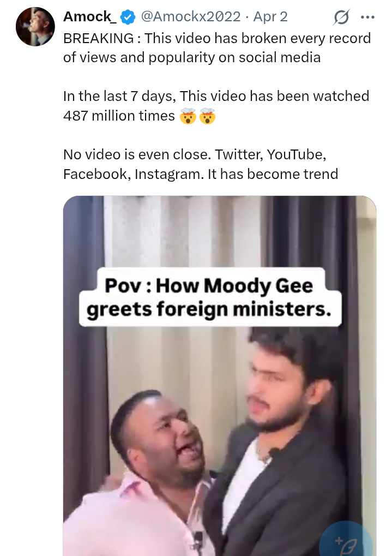392x556 pixels.
Task: Click the first exploding head emoji
Action: [187, 116]
